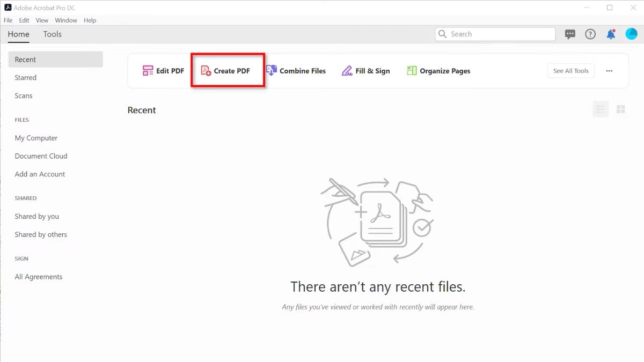
Task: Open the Combine Files tool
Action: click(x=296, y=70)
